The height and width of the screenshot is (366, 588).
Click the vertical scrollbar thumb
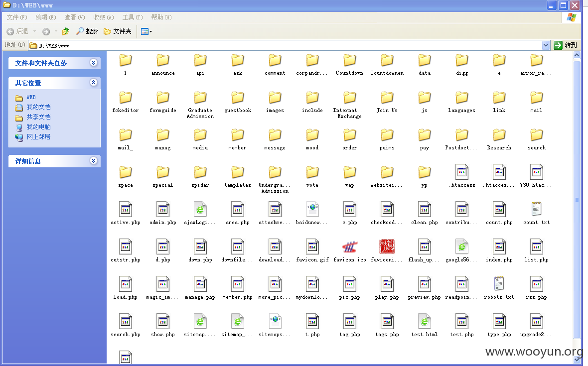577,199
